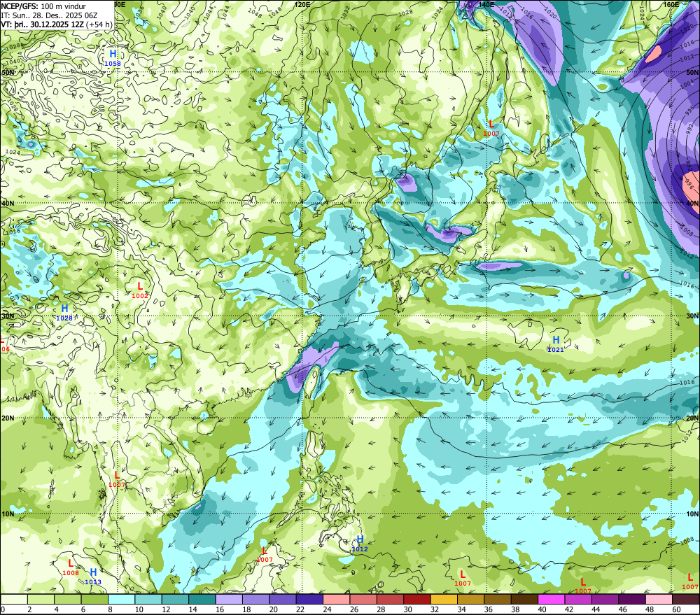Image resolution: width=700 pixels, height=615 pixels.
Task: Select the initial time line 'IT: Sun.. 28. Des.. 2025 06Z'
Action: coord(49,15)
